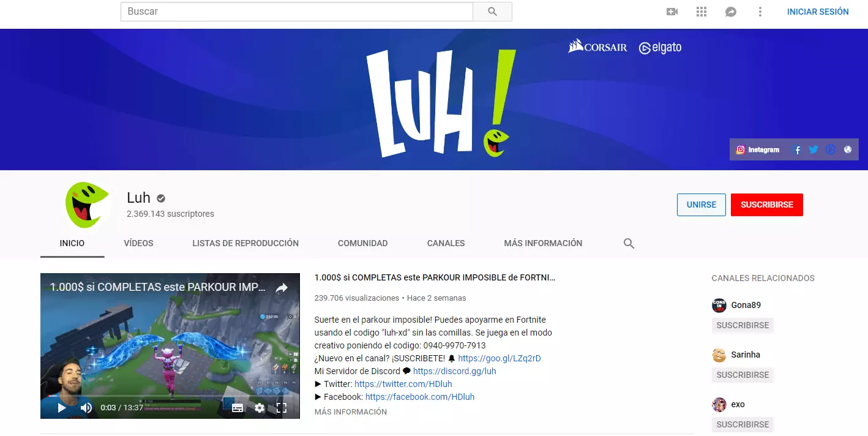Mute the video volume speaker
868x436 pixels.
86,407
